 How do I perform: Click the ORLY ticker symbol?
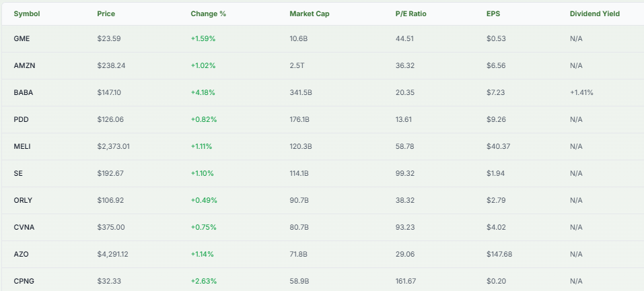point(23,200)
